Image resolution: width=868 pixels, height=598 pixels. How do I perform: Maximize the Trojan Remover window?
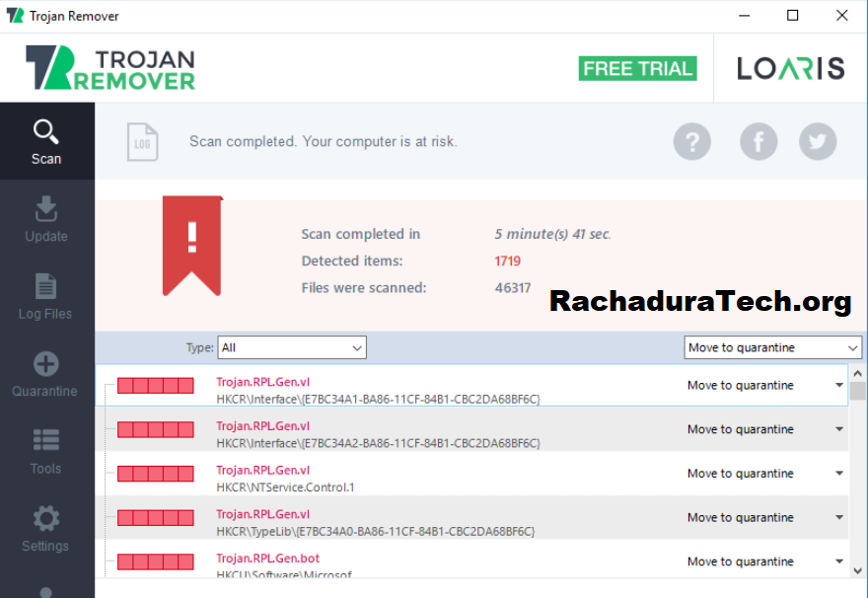[x=793, y=16]
